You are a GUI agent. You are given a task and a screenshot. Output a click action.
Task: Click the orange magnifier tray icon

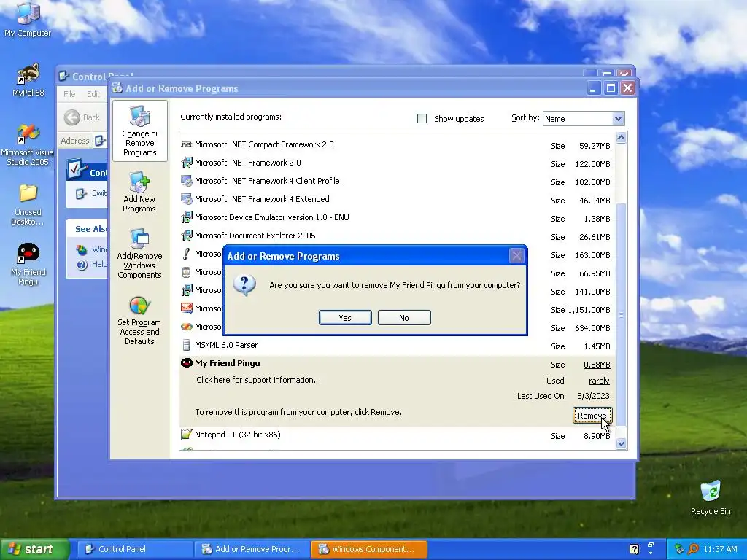693,549
